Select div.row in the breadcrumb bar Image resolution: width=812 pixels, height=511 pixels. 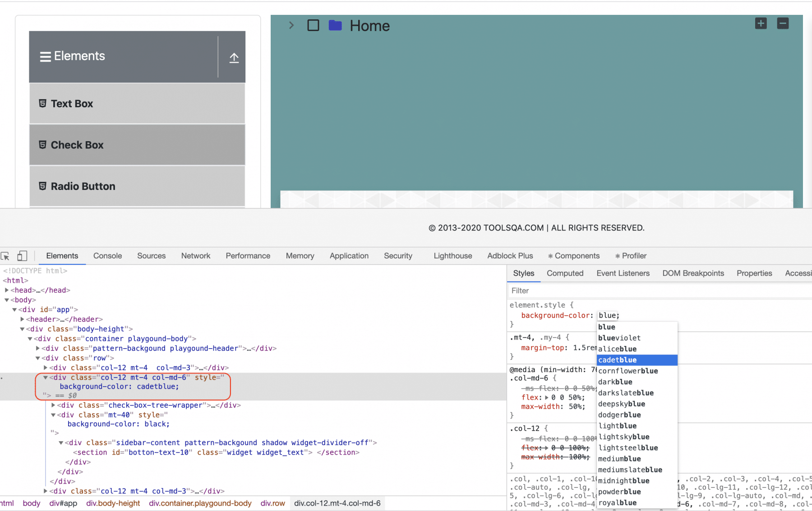tap(272, 503)
